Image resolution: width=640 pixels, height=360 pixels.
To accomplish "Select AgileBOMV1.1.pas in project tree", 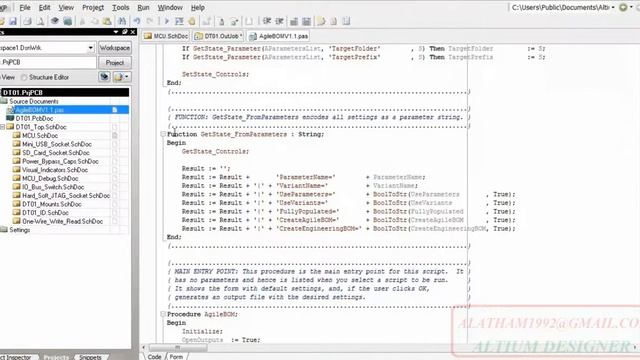I will [x=40, y=110].
